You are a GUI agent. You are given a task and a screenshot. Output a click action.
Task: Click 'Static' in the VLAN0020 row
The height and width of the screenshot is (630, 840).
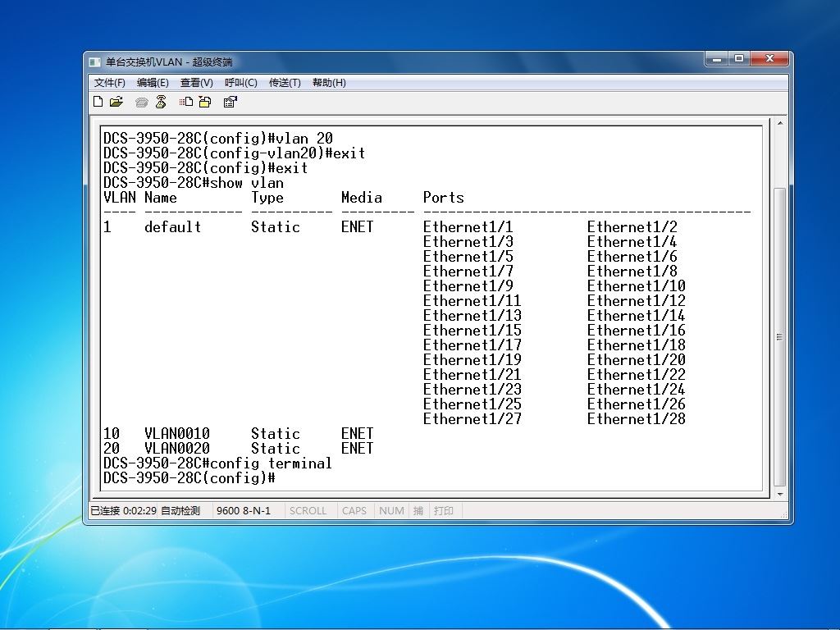pos(276,449)
